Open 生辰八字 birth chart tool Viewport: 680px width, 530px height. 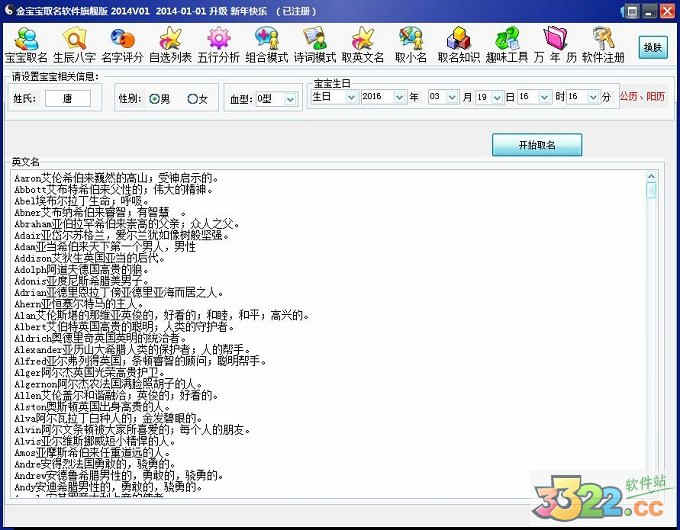75,45
